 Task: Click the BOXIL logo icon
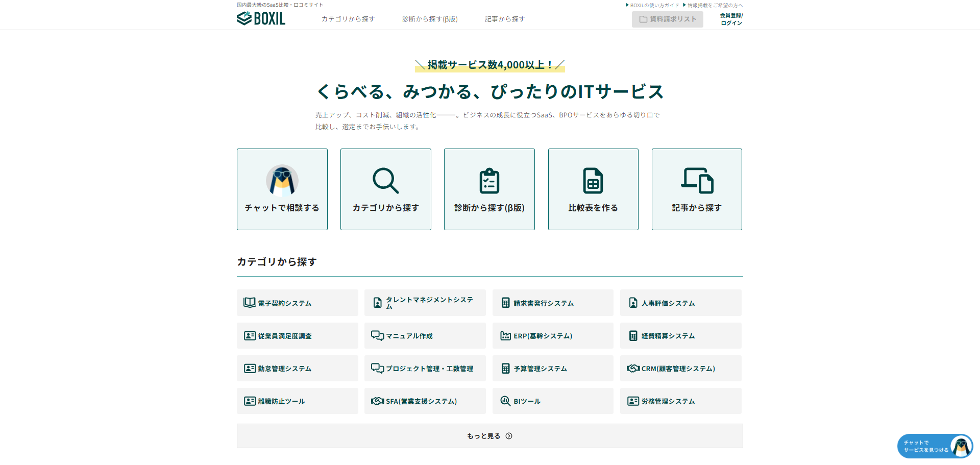point(243,18)
